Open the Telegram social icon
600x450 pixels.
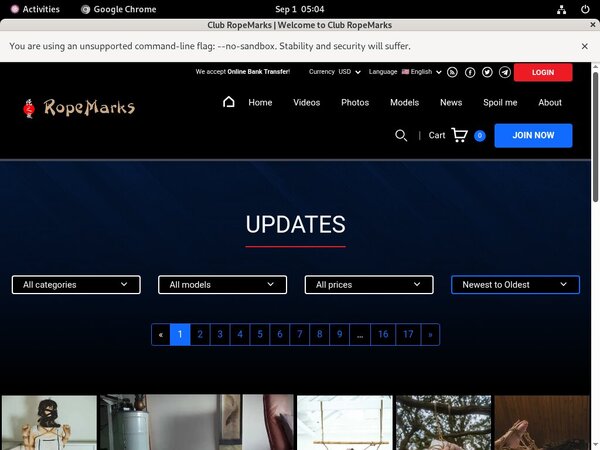(x=504, y=72)
